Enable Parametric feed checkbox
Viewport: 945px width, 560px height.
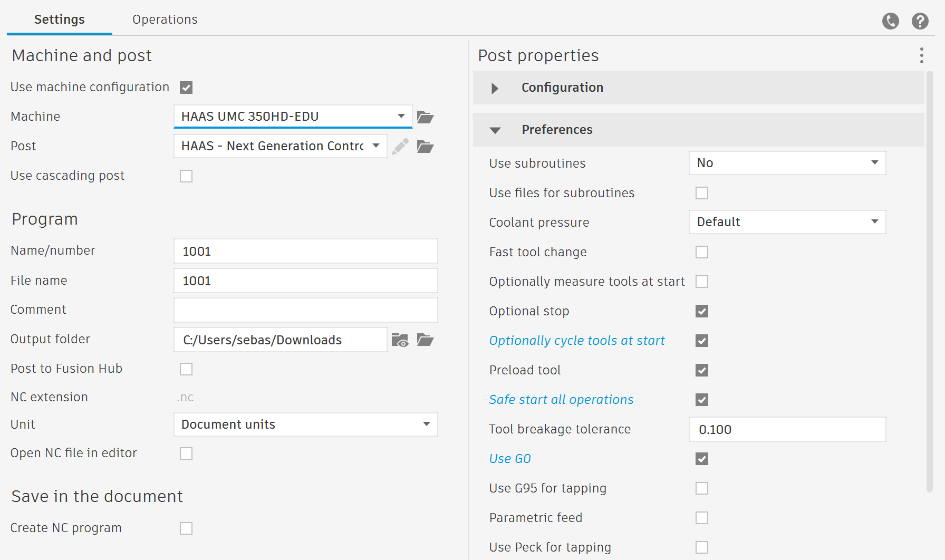coord(702,518)
